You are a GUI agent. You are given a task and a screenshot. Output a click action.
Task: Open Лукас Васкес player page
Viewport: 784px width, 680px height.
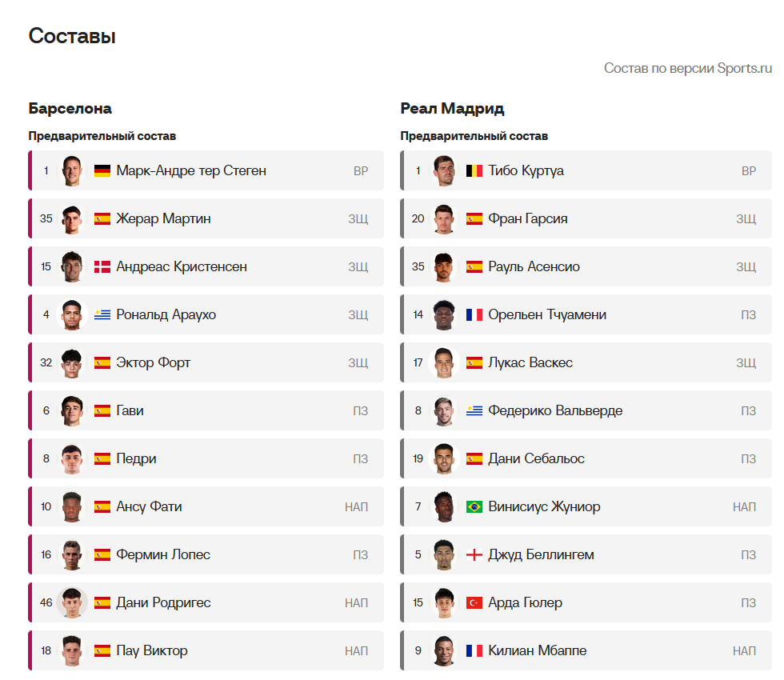(530, 362)
